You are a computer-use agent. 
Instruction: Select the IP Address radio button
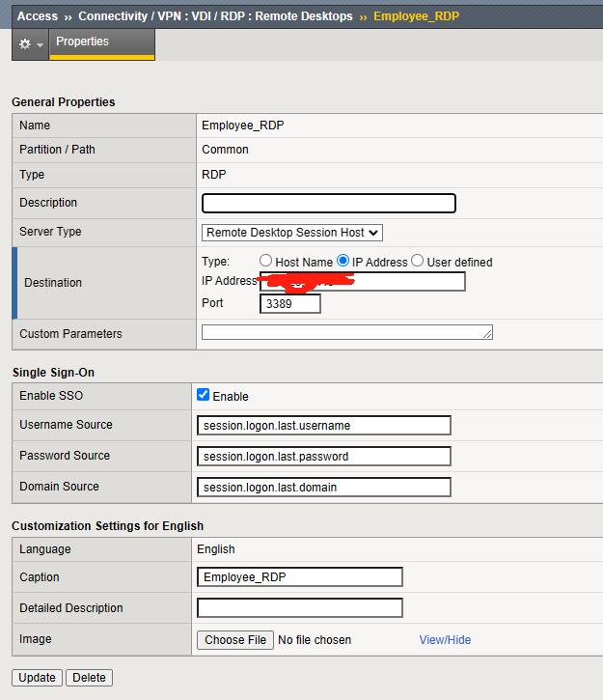pyautogui.click(x=343, y=262)
